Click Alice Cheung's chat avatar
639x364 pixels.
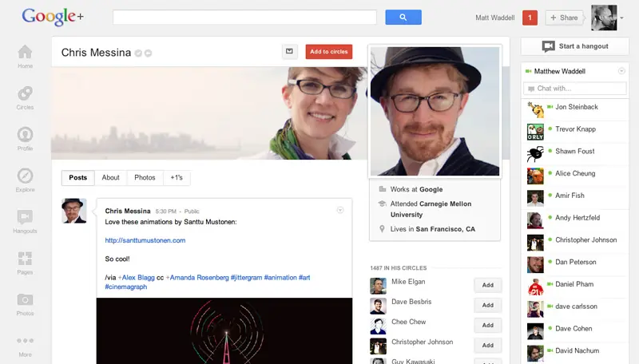(x=535, y=176)
